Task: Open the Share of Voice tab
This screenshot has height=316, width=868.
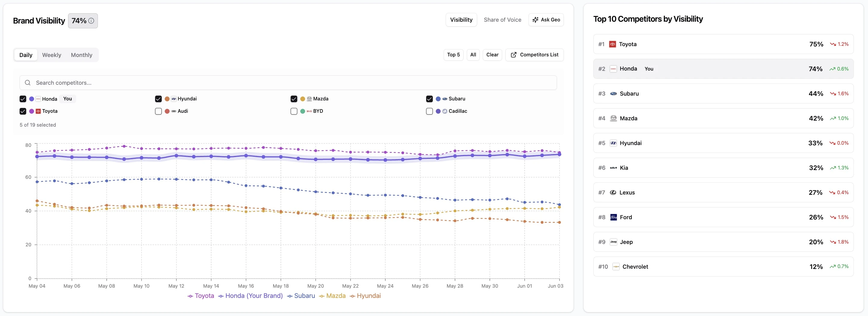Action: pyautogui.click(x=502, y=20)
